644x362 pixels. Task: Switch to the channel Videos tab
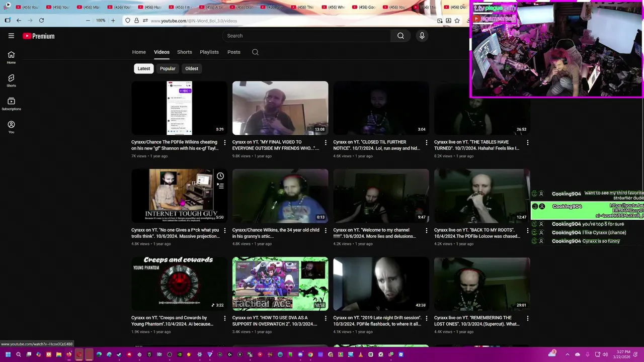pos(162,52)
